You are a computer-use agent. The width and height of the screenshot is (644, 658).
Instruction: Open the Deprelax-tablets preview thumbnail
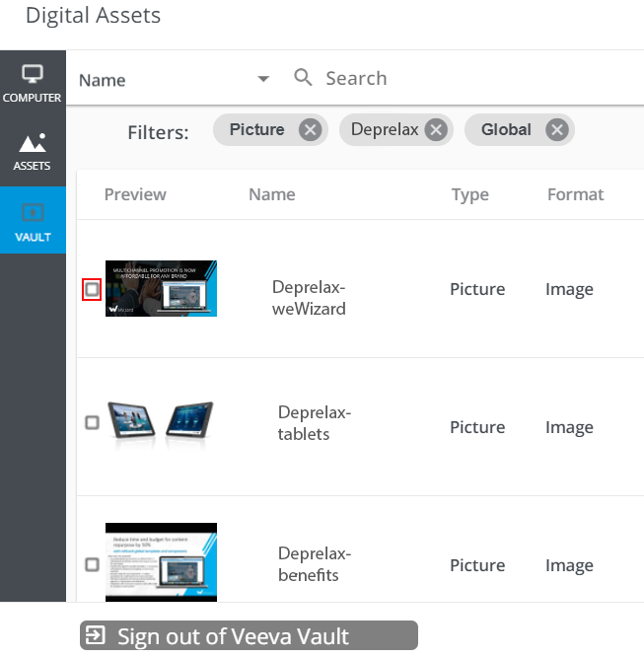(x=161, y=420)
